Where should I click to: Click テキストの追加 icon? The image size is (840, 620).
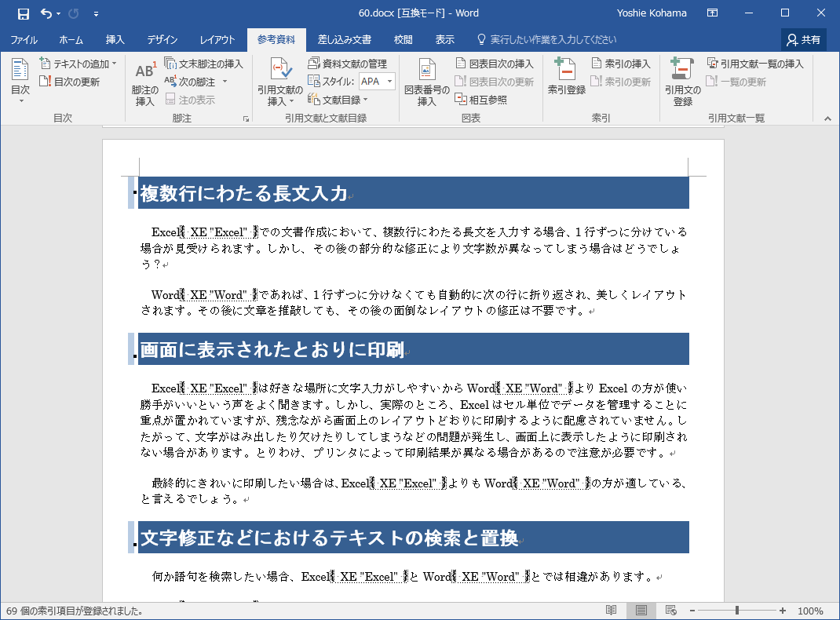coord(45,64)
